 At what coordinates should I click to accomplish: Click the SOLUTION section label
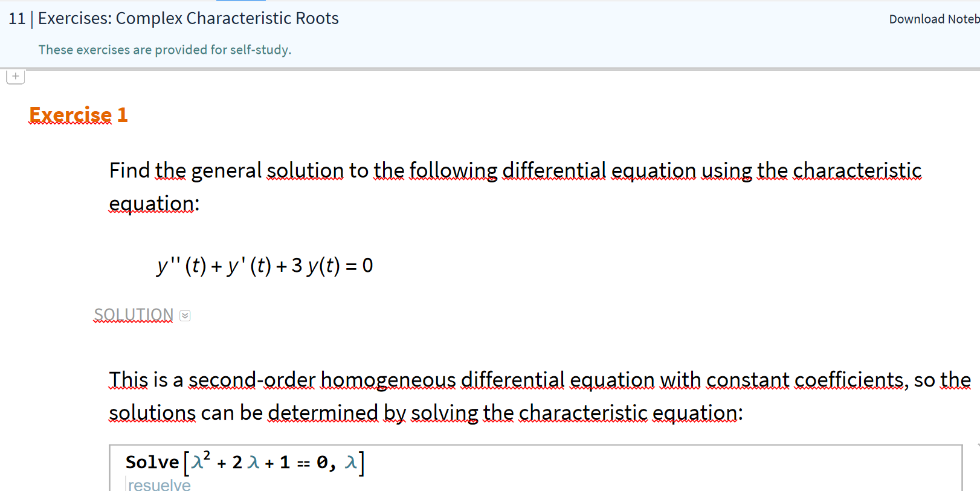pyautogui.click(x=134, y=315)
